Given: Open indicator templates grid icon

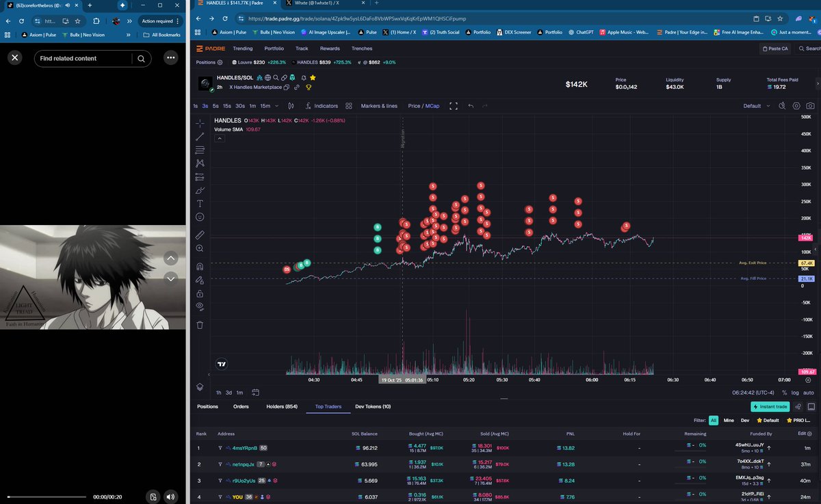Looking at the screenshot, I should click(x=349, y=106).
